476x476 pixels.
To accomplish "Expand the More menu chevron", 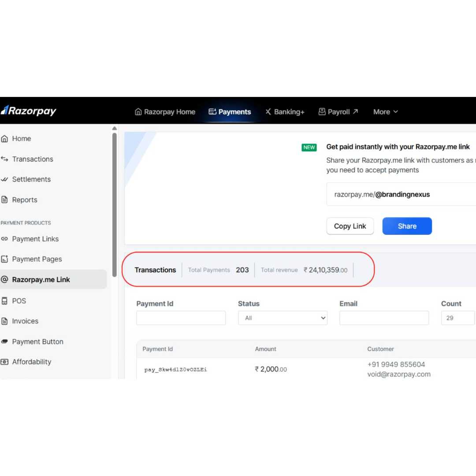I will click(395, 112).
